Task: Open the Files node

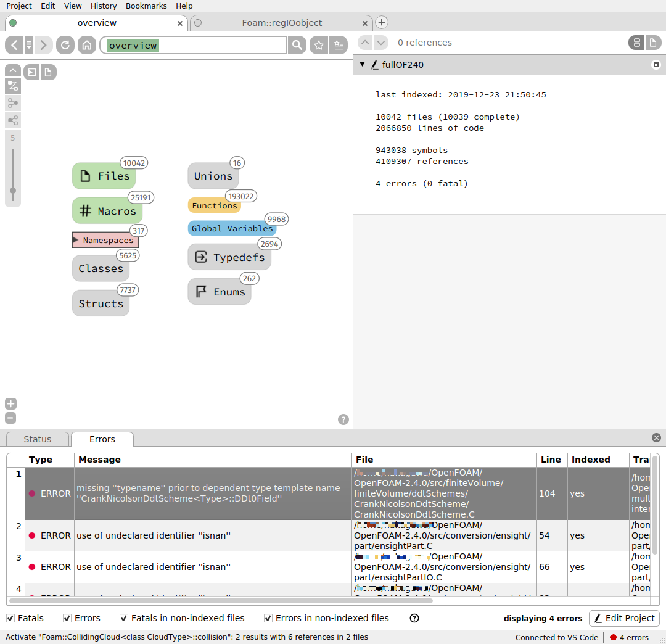Action: click(x=104, y=176)
